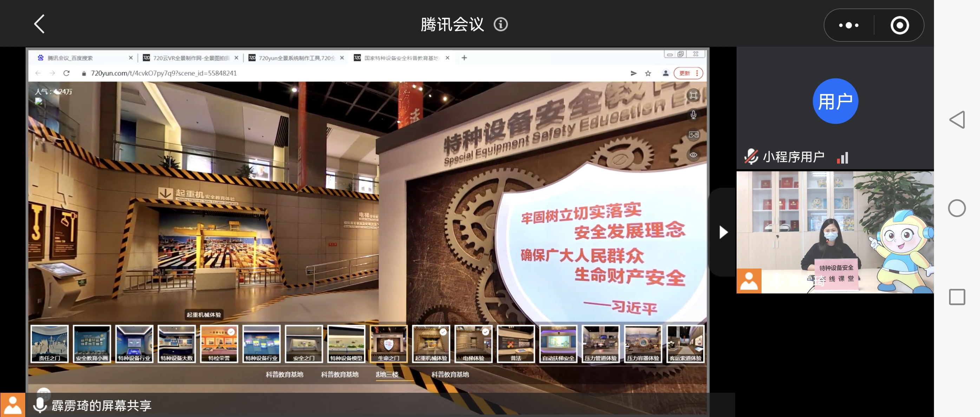Close the 国家特种设备安全科普教育基地 tab
The image size is (980, 417).
pos(447,58)
